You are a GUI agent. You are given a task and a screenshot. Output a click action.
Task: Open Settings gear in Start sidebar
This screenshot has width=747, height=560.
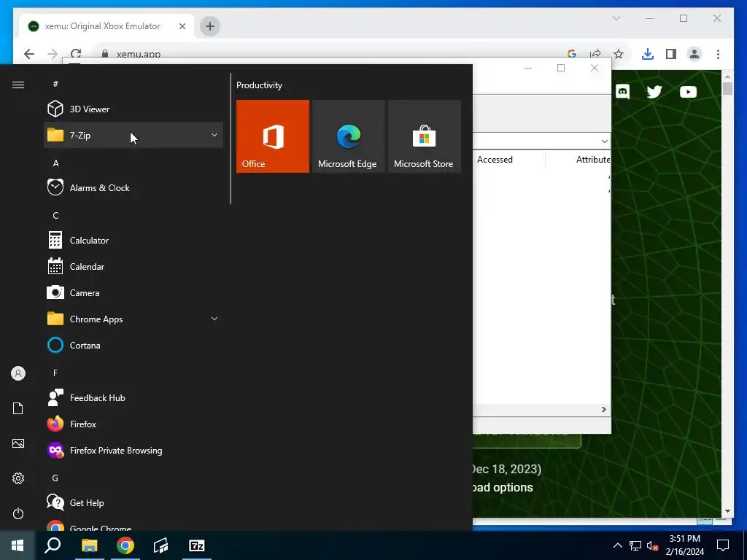(18, 478)
